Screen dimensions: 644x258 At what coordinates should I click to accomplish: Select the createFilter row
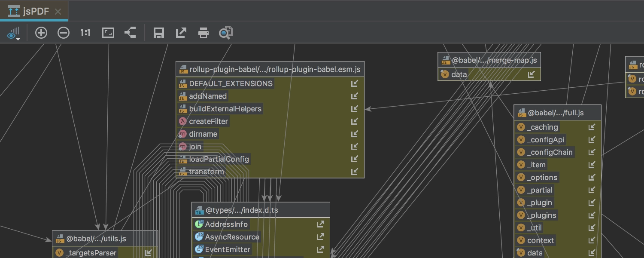270,121
